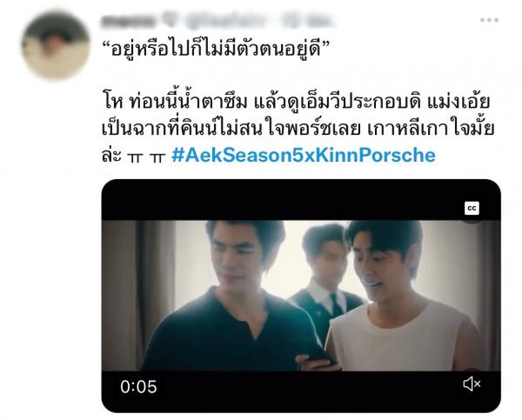This screenshot has height=420, width=522.
Task: Click the tweet paragraph starting with โห
Action: pyautogui.click(x=297, y=128)
